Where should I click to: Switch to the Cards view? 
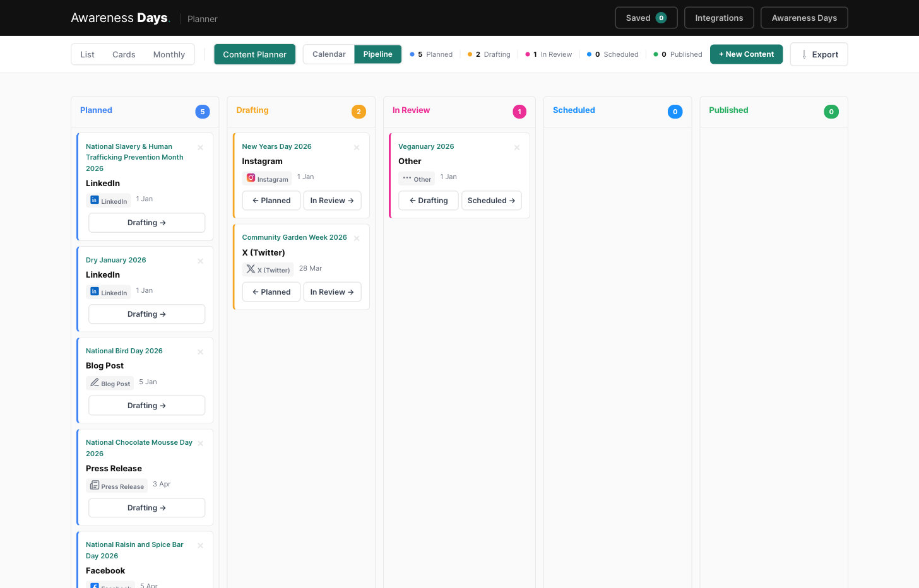click(124, 54)
